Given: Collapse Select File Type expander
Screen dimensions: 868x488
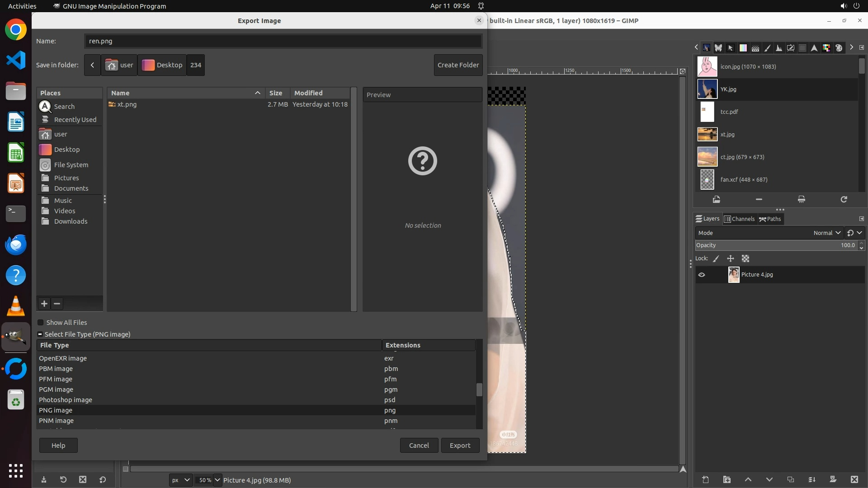Looking at the screenshot, I should tap(40, 334).
